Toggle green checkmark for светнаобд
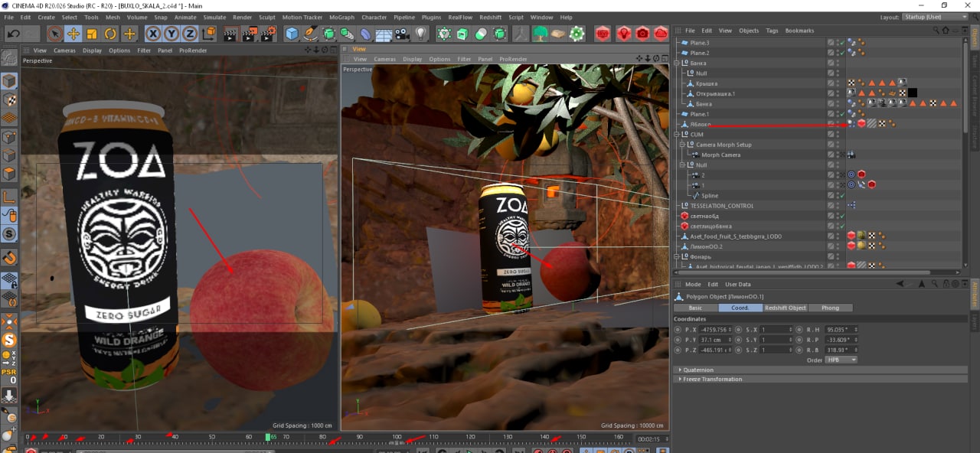The height and width of the screenshot is (453, 980). [841, 216]
